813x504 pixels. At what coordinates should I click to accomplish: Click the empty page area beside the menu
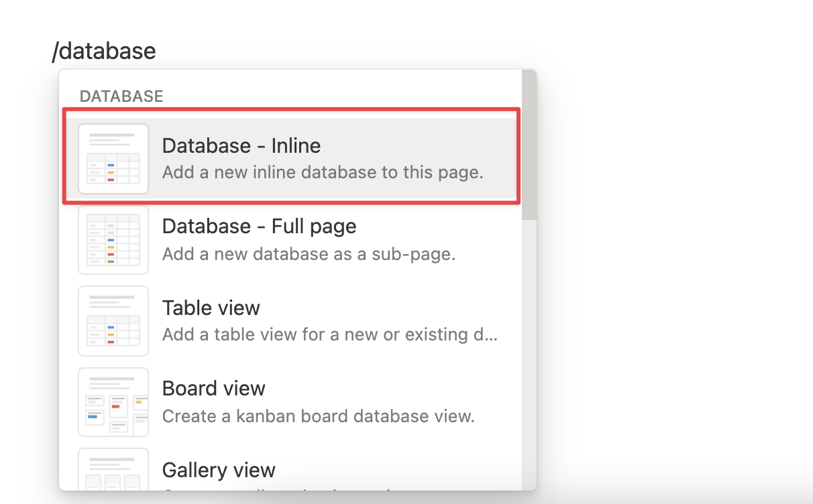(671, 268)
